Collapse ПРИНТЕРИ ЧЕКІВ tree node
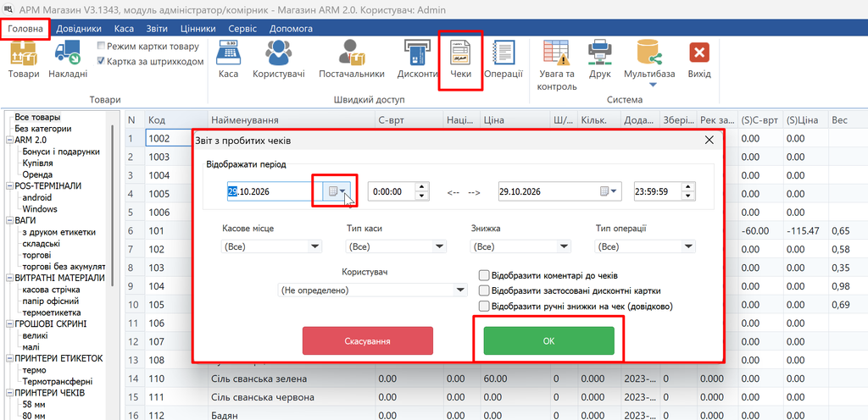868x420 pixels. point(9,393)
